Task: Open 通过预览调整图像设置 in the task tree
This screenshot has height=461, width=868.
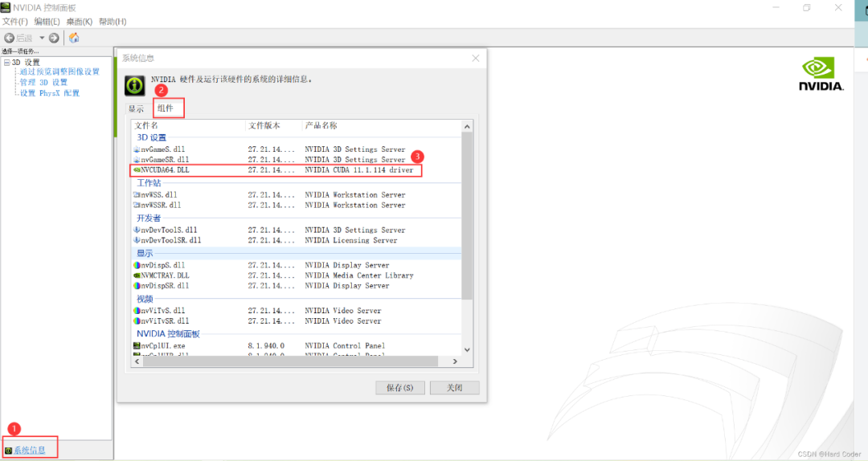Action: (59, 71)
